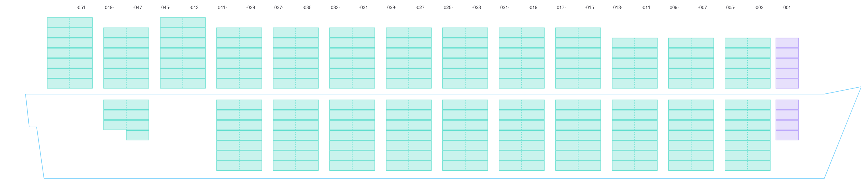Select the below-deck hold for bays 025-023
The image size is (868, 179).
tap(465, 135)
